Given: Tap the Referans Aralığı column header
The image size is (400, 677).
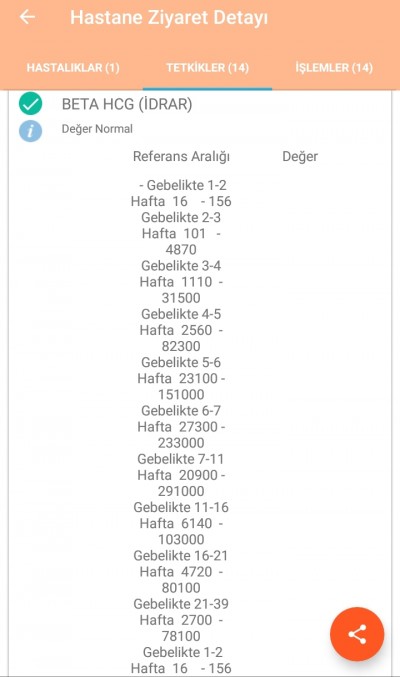Looking at the screenshot, I should click(x=181, y=156).
